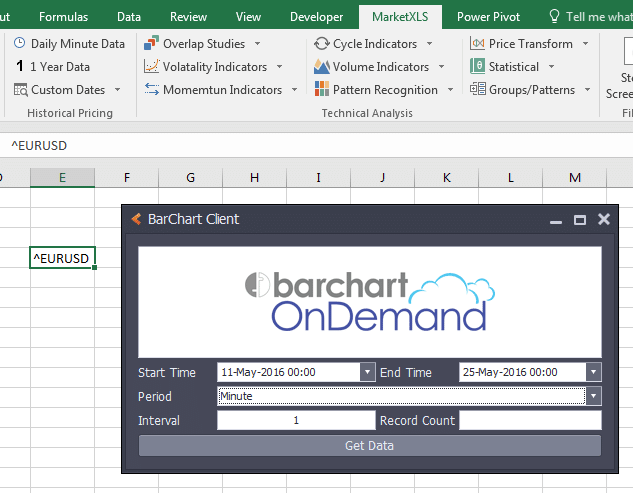The image size is (633, 493).
Task: Open the End Time date picker arrow
Action: click(593, 372)
